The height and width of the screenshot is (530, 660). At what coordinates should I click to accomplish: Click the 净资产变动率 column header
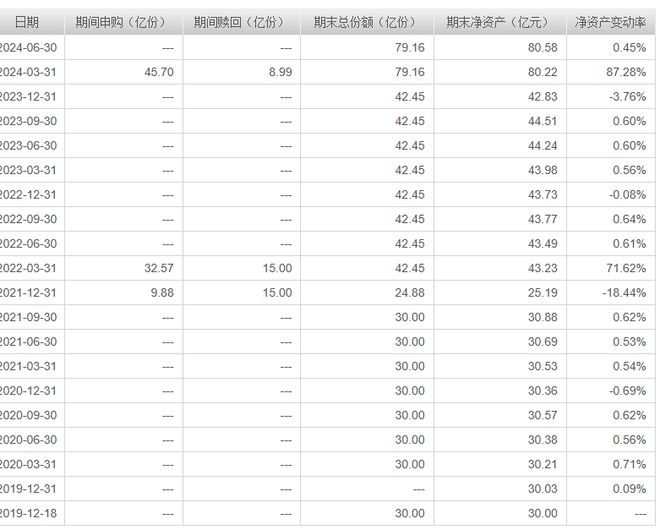[610, 22]
